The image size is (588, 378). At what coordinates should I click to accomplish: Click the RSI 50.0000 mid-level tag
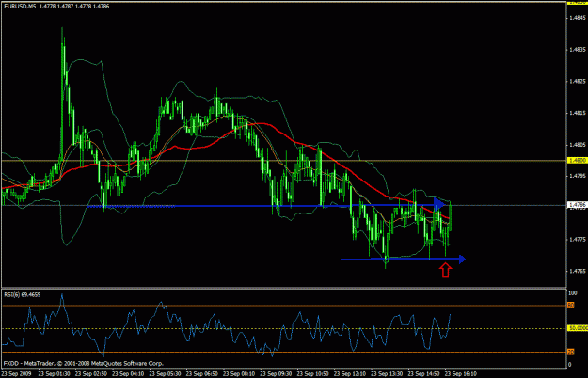click(x=577, y=328)
